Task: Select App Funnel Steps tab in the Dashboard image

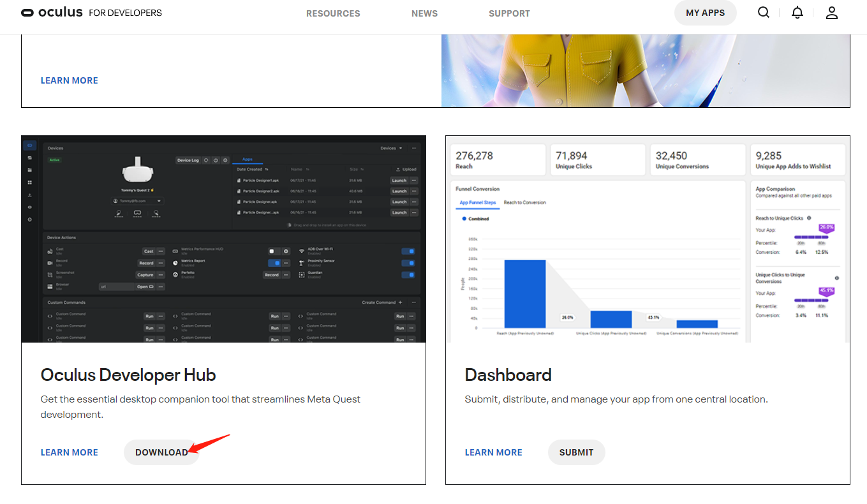Action: pyautogui.click(x=478, y=203)
